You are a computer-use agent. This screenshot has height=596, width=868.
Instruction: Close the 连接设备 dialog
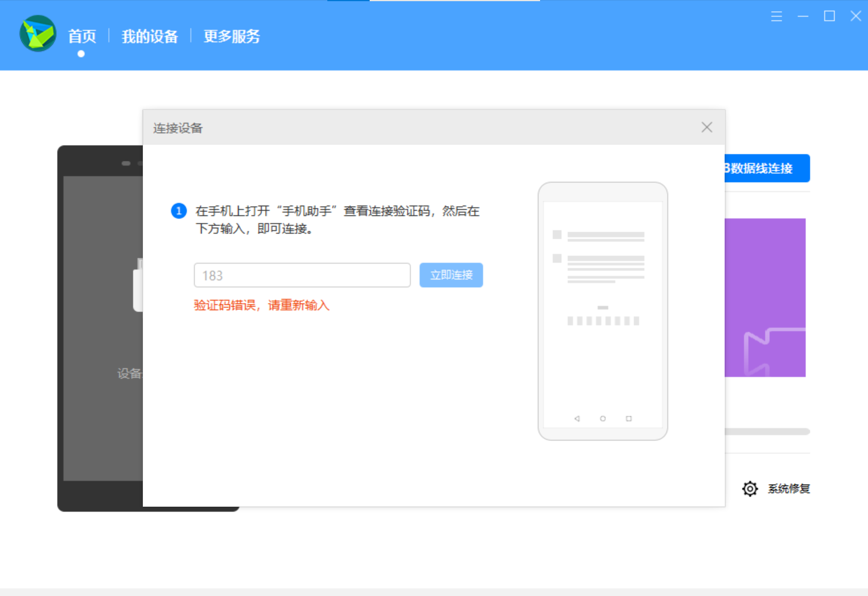(707, 127)
